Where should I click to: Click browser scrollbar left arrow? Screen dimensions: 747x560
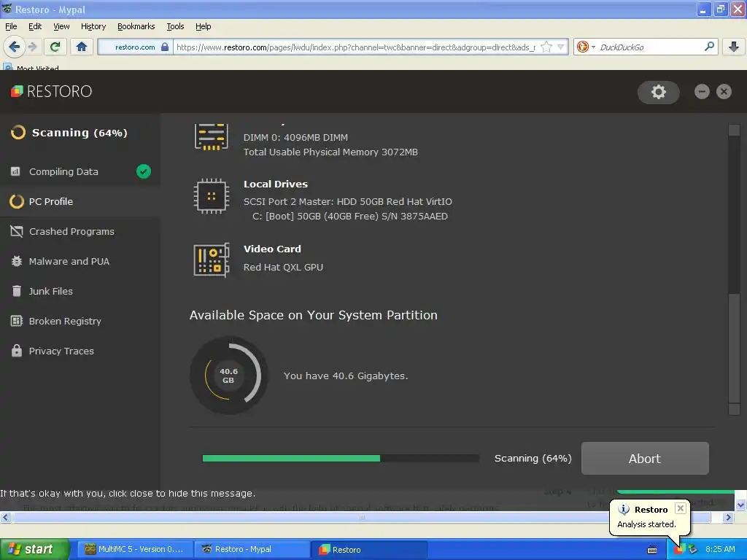(5, 517)
